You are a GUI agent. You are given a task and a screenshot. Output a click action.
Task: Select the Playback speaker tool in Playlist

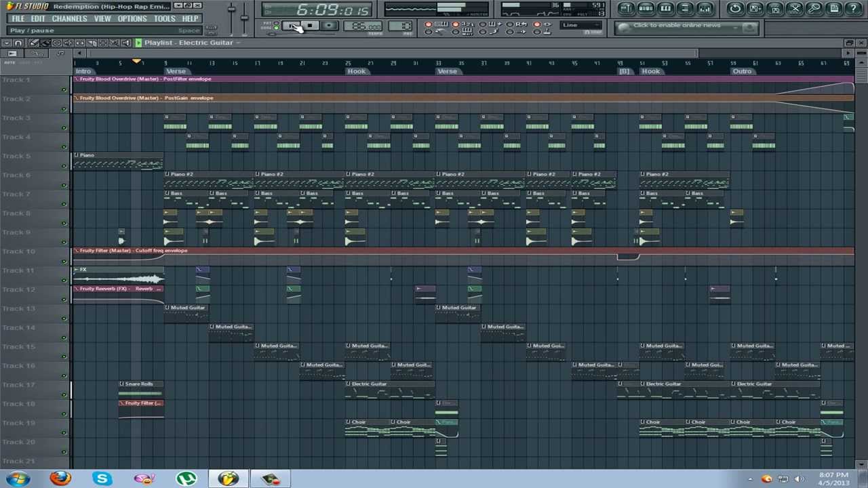tap(125, 43)
